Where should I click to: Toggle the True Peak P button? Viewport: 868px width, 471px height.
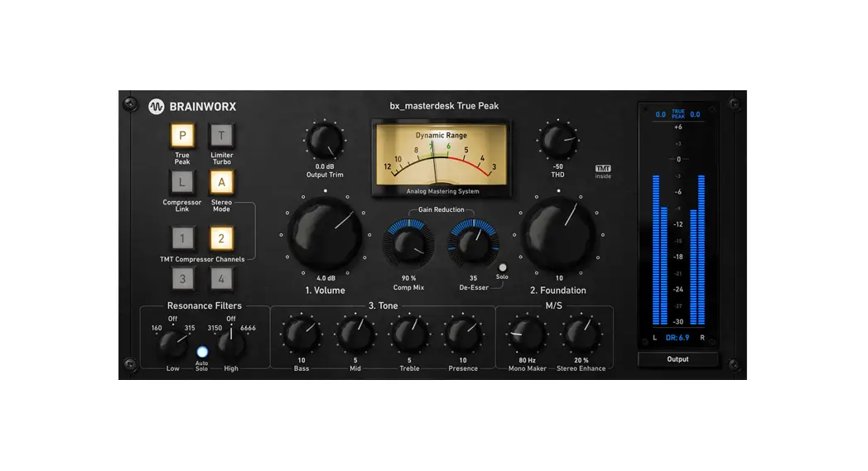coord(182,135)
